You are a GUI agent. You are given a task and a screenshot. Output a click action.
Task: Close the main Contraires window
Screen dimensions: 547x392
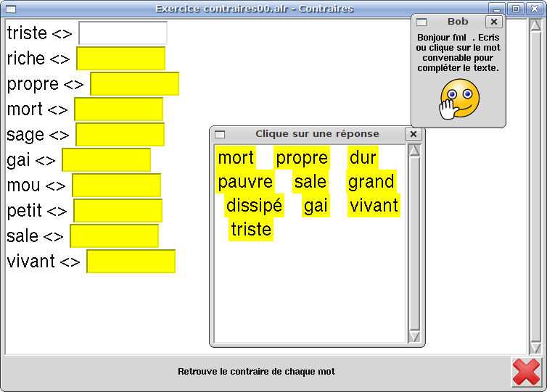(x=535, y=9)
